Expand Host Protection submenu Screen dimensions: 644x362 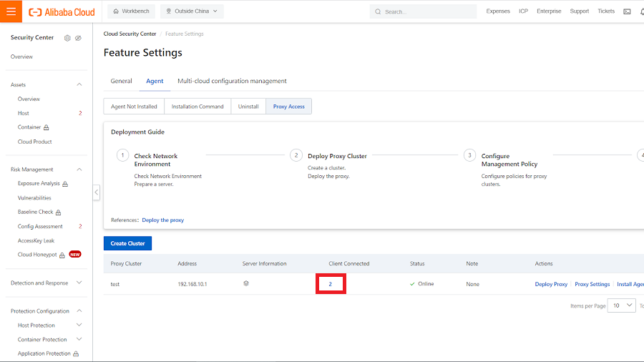point(79,326)
